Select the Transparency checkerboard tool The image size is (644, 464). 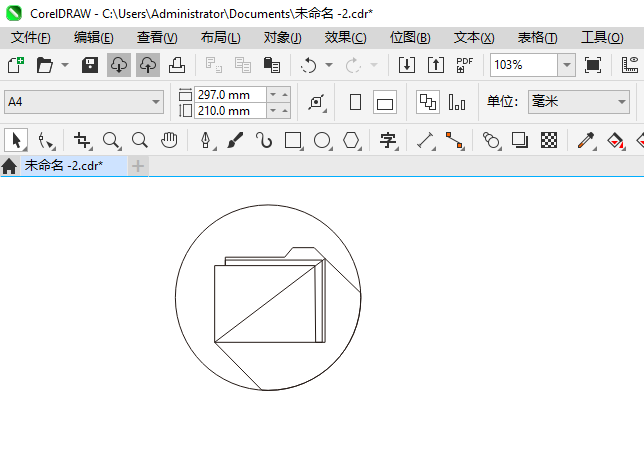point(549,140)
